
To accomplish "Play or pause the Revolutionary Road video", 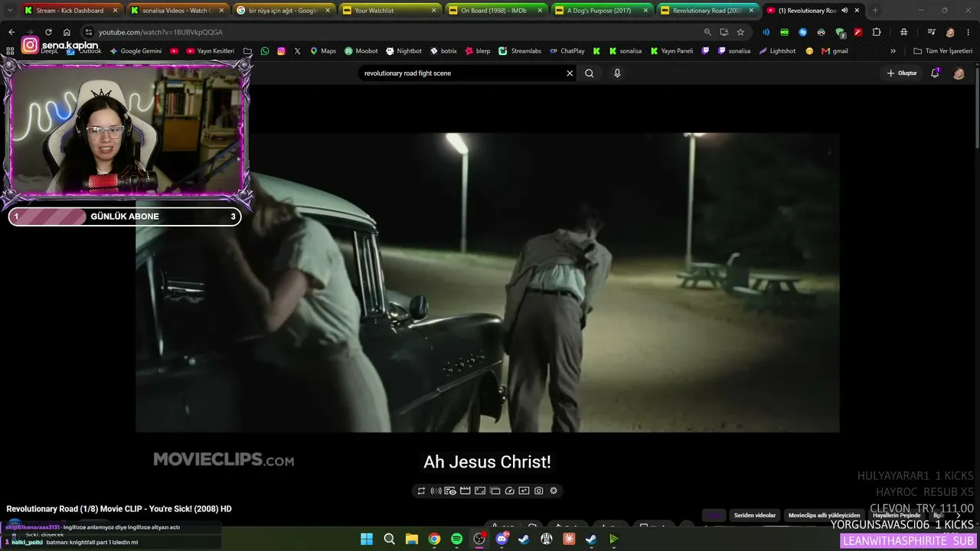I will coord(488,283).
